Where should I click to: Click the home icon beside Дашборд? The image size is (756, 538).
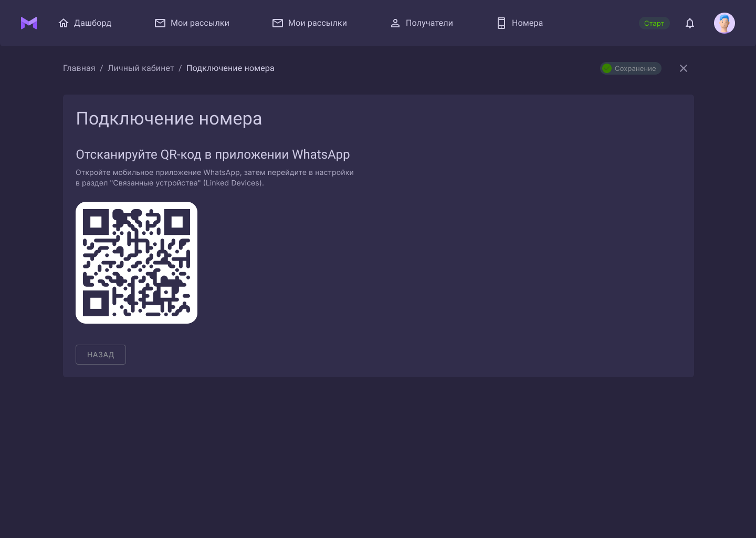click(x=64, y=23)
